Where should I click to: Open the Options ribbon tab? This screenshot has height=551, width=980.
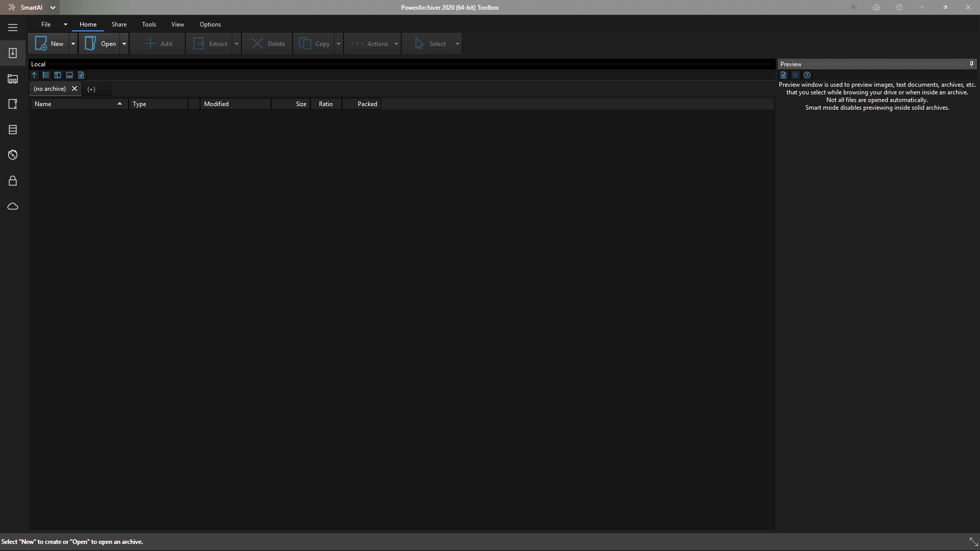[x=210, y=24]
